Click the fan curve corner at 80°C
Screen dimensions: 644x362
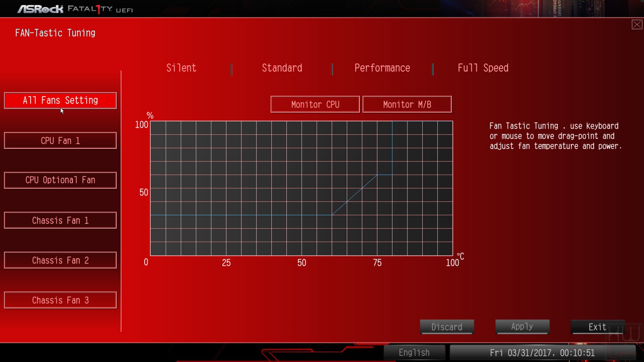(x=392, y=175)
